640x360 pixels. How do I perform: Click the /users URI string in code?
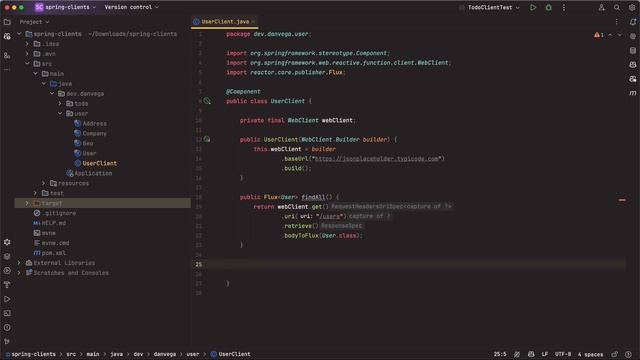click(x=329, y=216)
